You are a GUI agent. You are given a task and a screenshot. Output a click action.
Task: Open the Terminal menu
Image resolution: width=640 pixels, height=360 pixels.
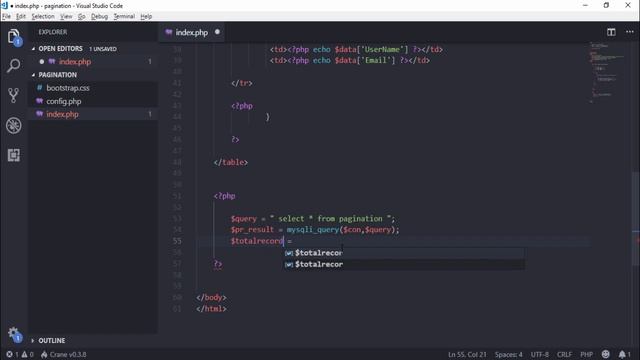tap(124, 16)
